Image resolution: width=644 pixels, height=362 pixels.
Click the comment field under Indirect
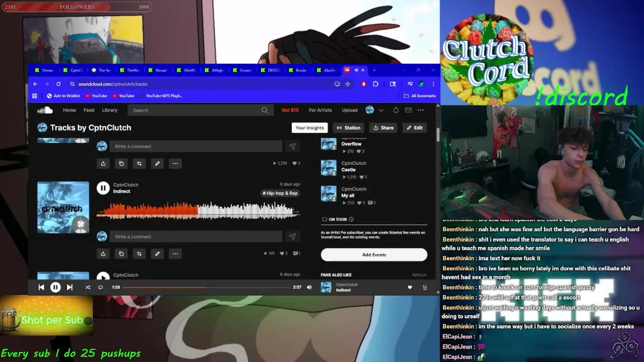(196, 237)
